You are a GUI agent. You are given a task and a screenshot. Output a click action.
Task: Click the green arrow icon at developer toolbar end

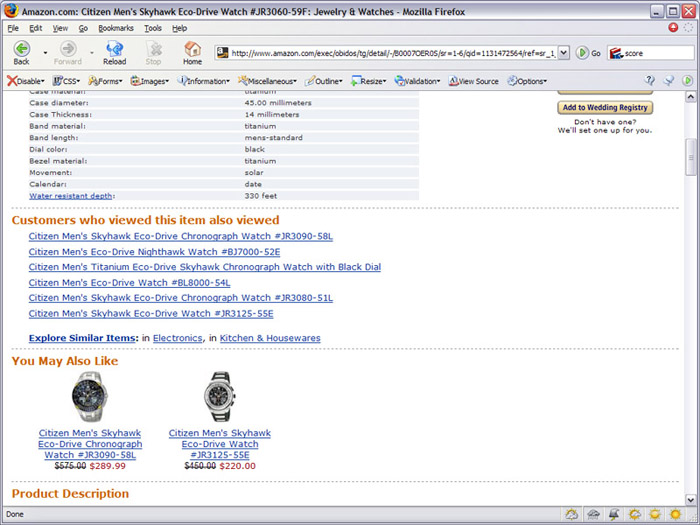coord(688,80)
